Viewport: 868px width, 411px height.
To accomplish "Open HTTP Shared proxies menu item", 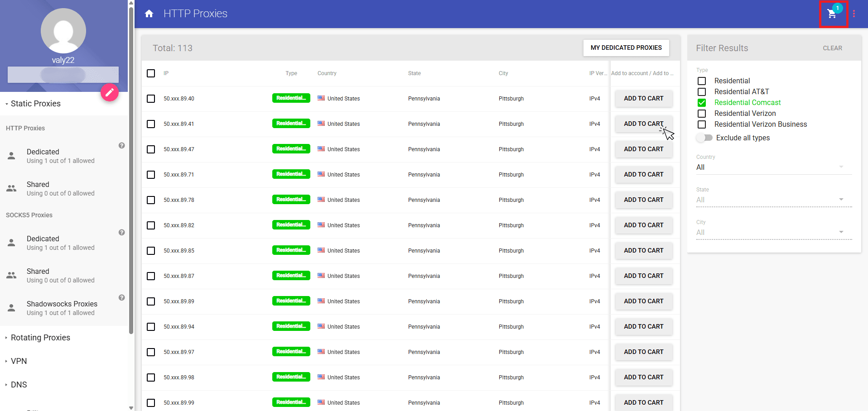I will [38, 188].
